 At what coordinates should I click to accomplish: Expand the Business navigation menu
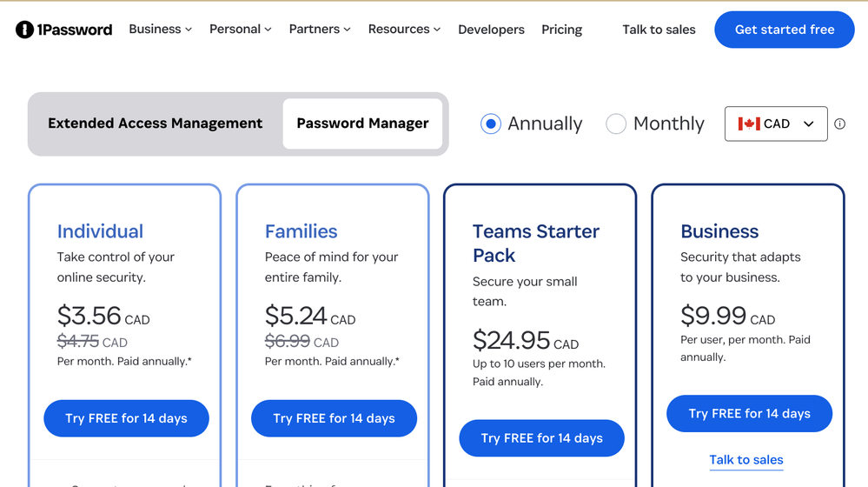(160, 30)
